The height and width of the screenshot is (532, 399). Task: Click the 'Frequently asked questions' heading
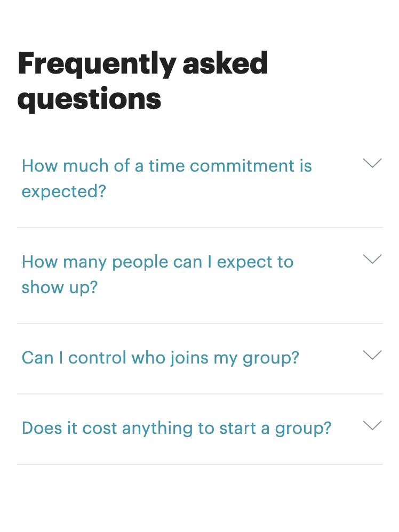coord(142,80)
